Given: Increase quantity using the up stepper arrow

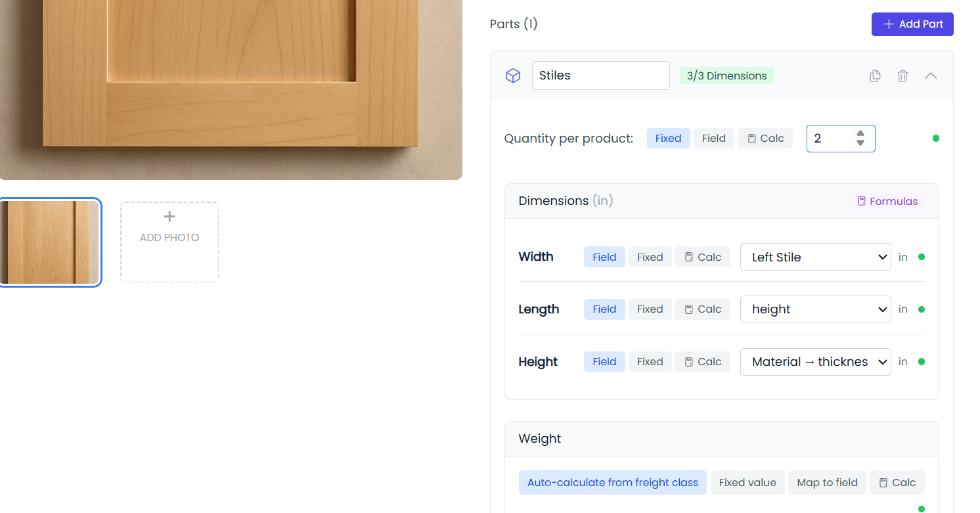Looking at the screenshot, I should [x=860, y=134].
